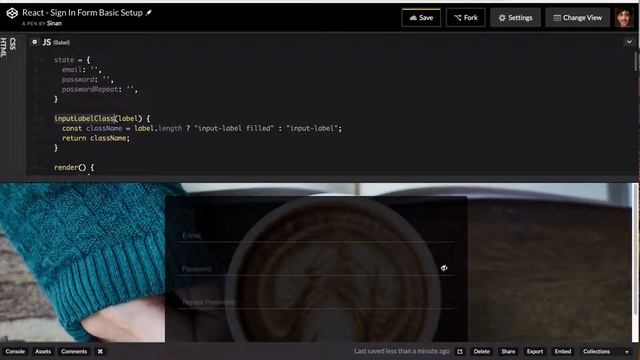This screenshot has width=640, height=360.
Task: Open JS editor settings gear
Action: [x=35, y=42]
